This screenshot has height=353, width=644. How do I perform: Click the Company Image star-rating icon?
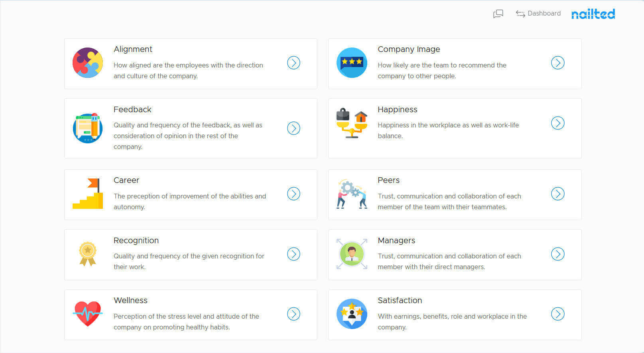tap(352, 63)
